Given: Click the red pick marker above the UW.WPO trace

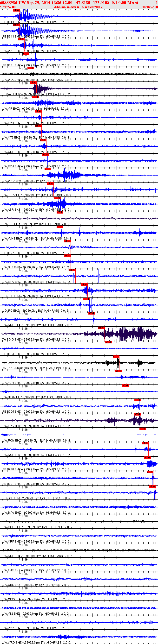Looking at the screenshot, I should click(x=48, y=169).
